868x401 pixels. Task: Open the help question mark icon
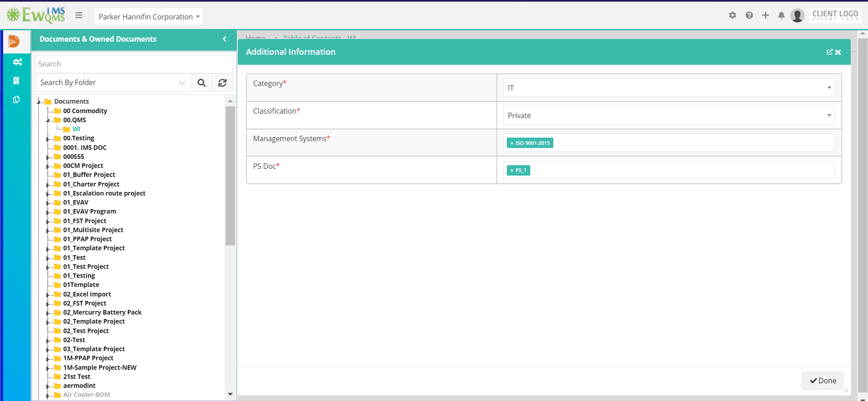coord(749,15)
